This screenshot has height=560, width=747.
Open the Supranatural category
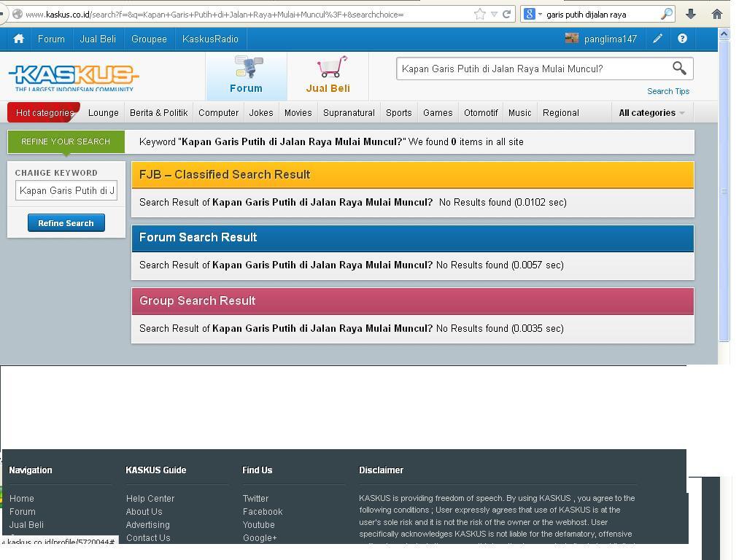pos(349,113)
